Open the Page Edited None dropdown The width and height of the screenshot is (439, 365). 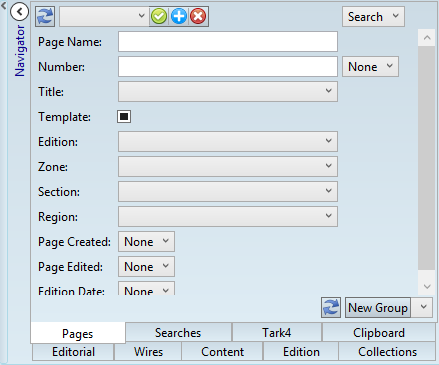146,267
